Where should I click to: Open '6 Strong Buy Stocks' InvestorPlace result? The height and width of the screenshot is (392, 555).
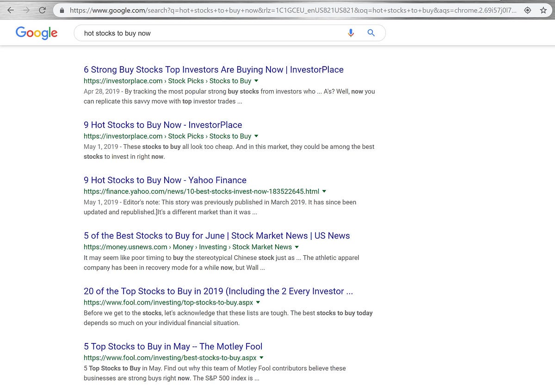point(214,69)
